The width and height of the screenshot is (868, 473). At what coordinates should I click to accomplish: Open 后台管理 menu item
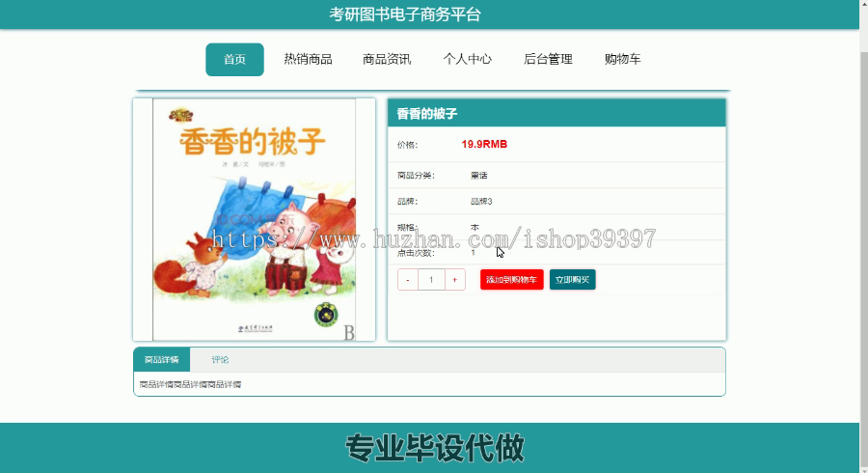point(548,59)
